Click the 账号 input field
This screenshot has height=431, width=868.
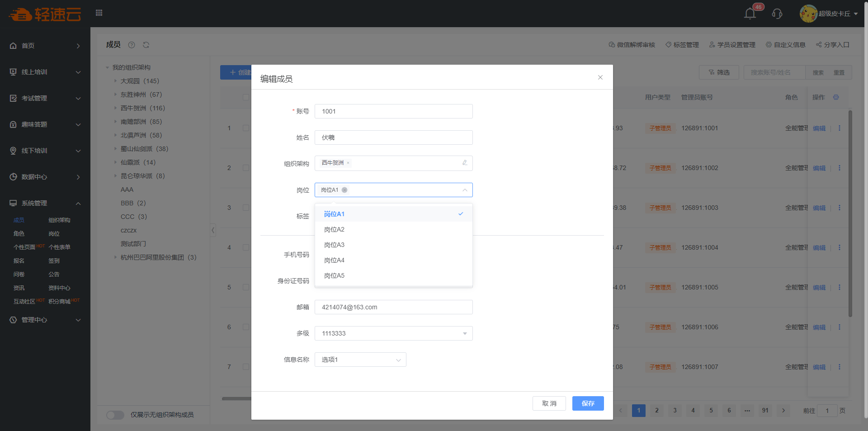coord(394,111)
